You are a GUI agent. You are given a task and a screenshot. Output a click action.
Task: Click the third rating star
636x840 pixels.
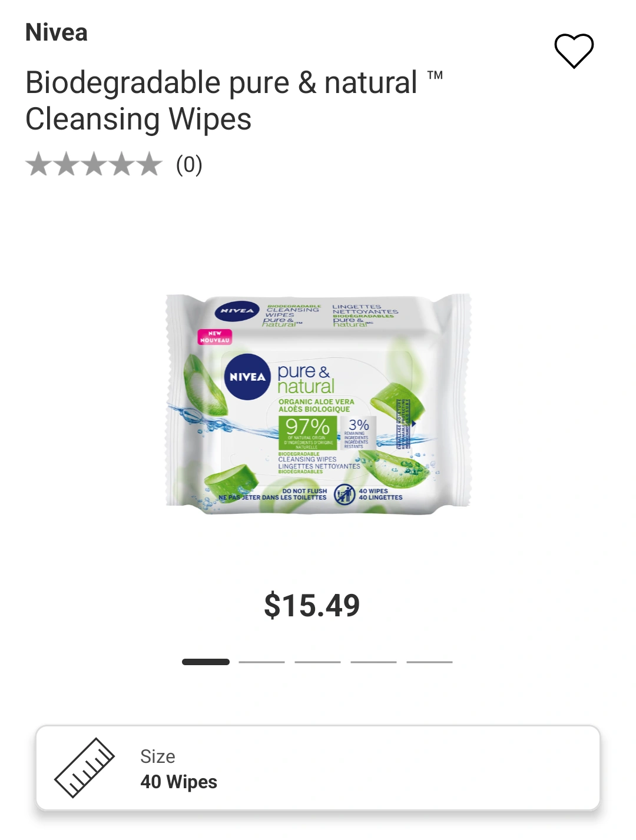(94, 164)
